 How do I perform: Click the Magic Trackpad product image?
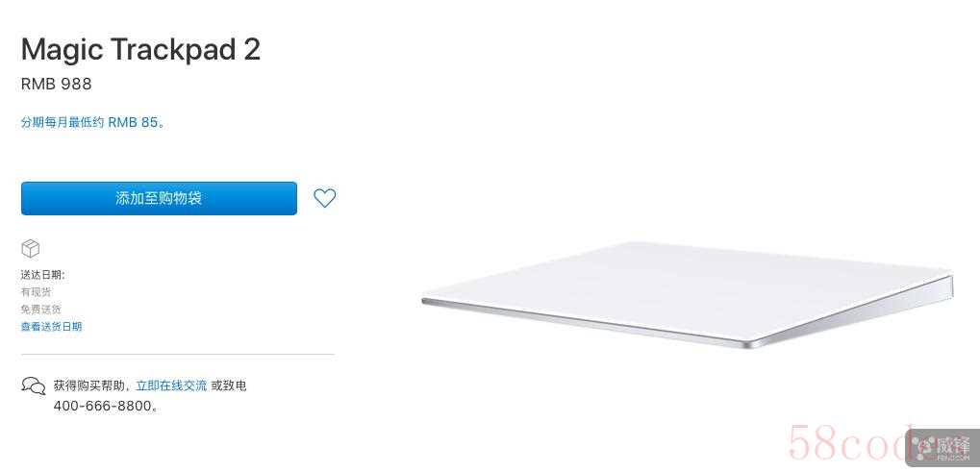pos(688,293)
